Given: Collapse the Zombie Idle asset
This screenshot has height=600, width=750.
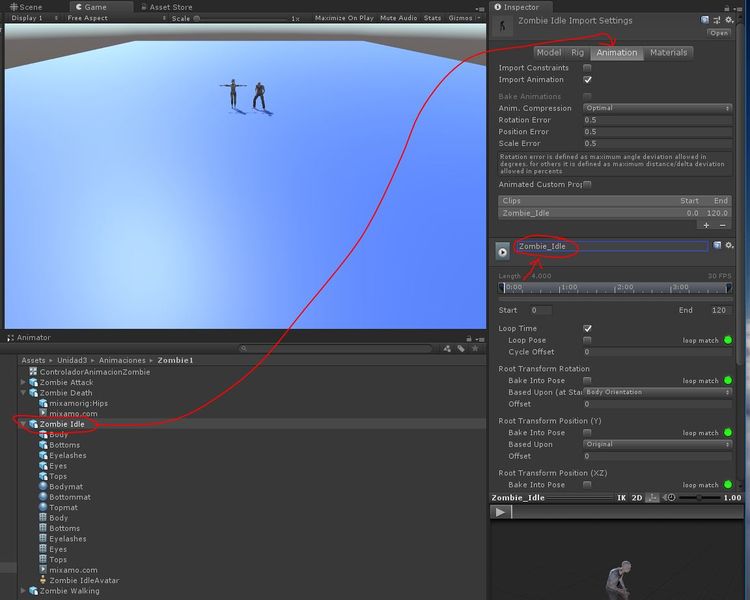Looking at the screenshot, I should point(23,424).
